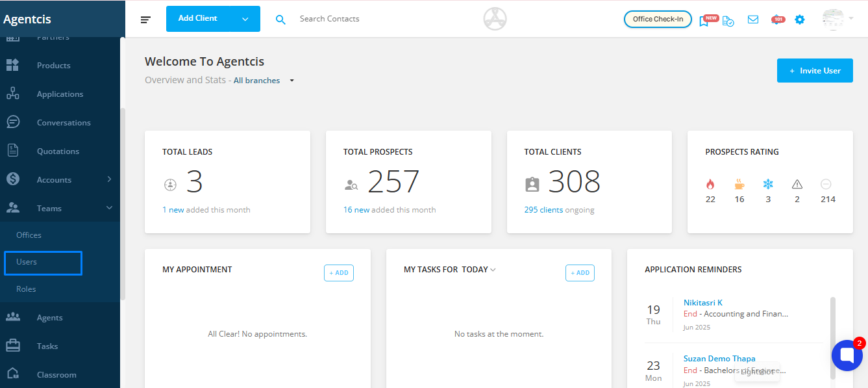Click the Office Check-In button
The width and height of the screenshot is (868, 388).
(x=658, y=19)
